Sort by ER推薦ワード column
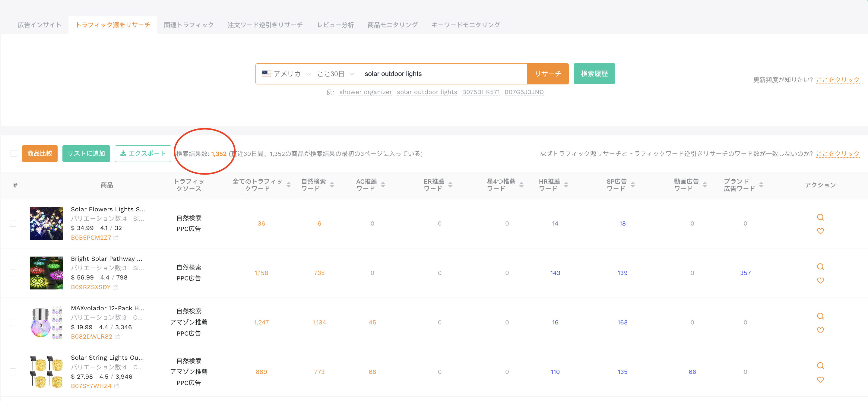The width and height of the screenshot is (868, 401). click(450, 185)
